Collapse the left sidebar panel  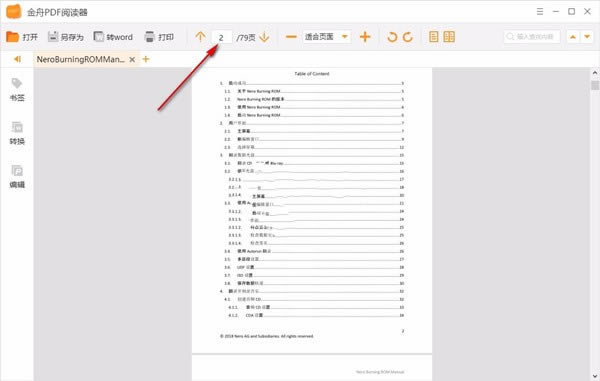[x=17, y=59]
